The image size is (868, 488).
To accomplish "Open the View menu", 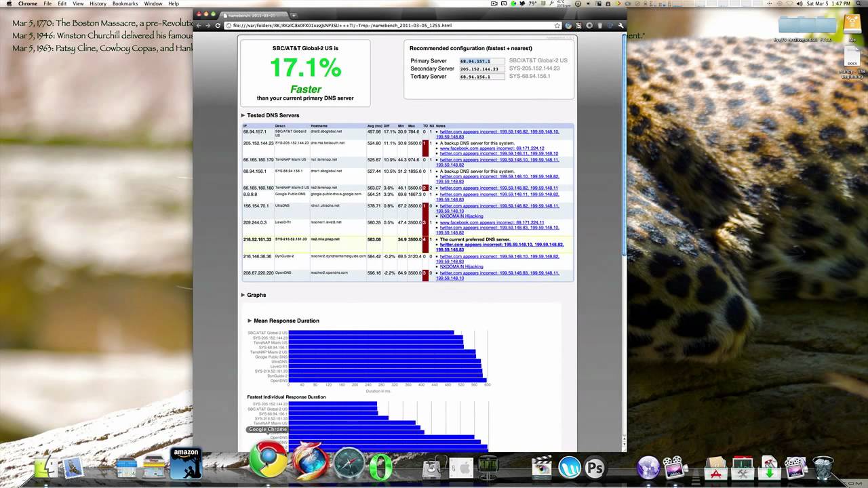I will point(79,3).
